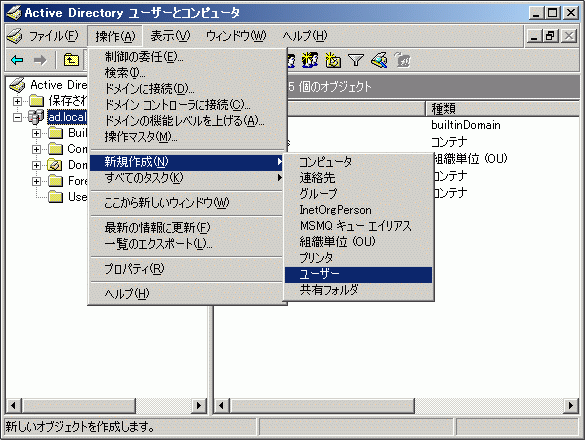Expand the 保存された saved queries node
Screen dimensions: 585x440
point(17,101)
